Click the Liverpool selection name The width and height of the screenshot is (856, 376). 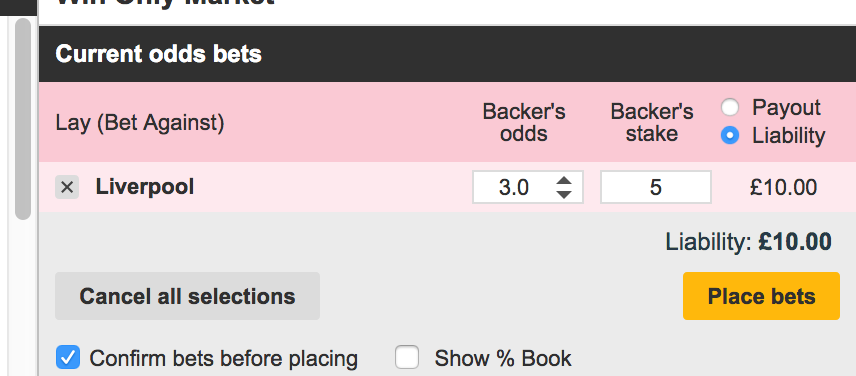pos(145,187)
